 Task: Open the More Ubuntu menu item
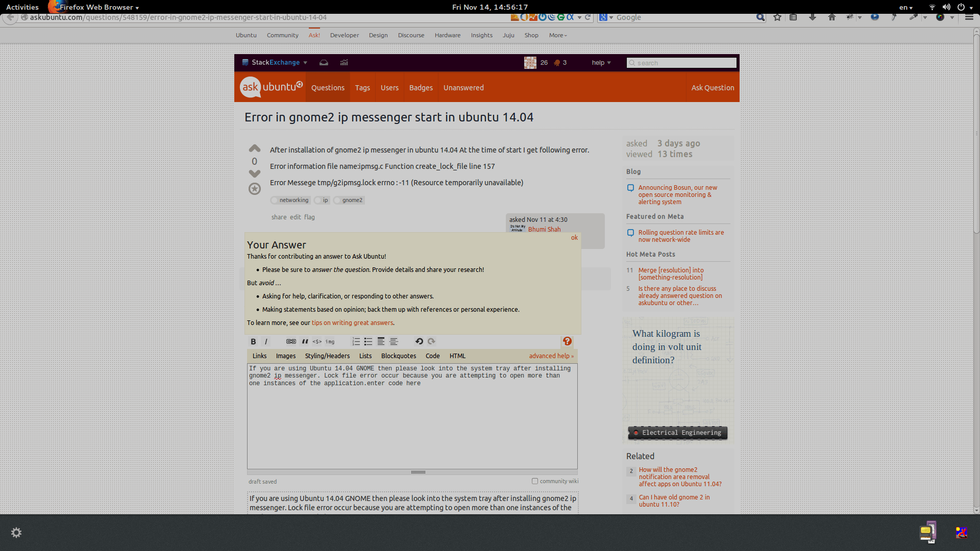(557, 34)
